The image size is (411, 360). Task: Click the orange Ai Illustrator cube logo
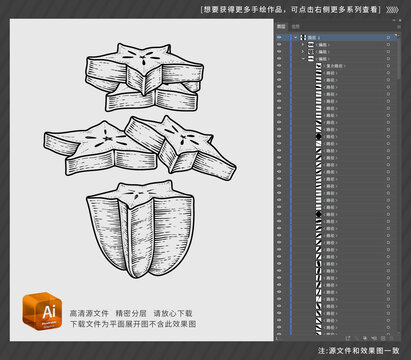(x=42, y=311)
